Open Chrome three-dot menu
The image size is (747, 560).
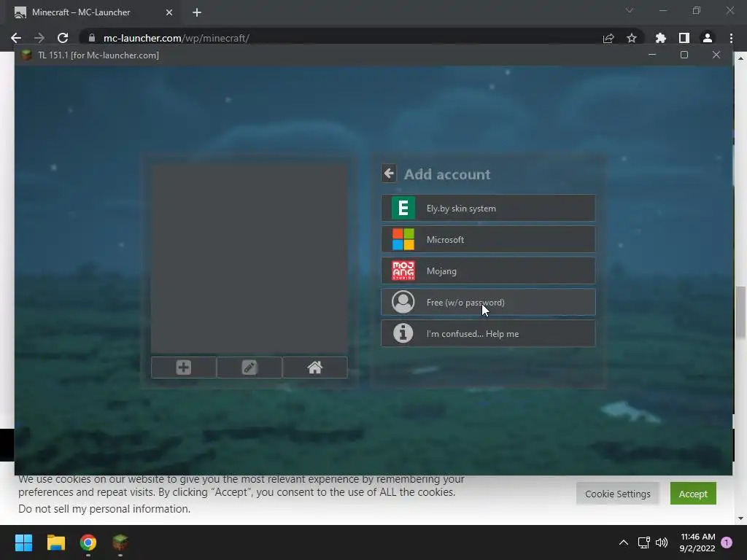731,38
